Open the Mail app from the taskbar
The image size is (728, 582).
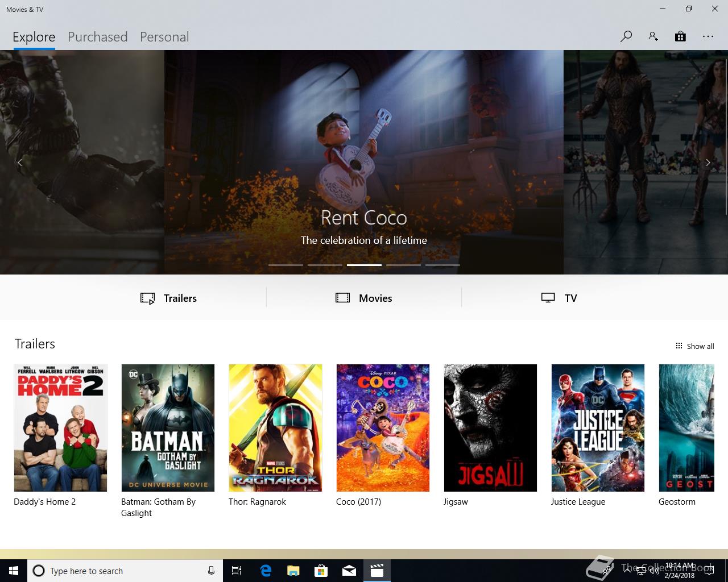pos(349,571)
